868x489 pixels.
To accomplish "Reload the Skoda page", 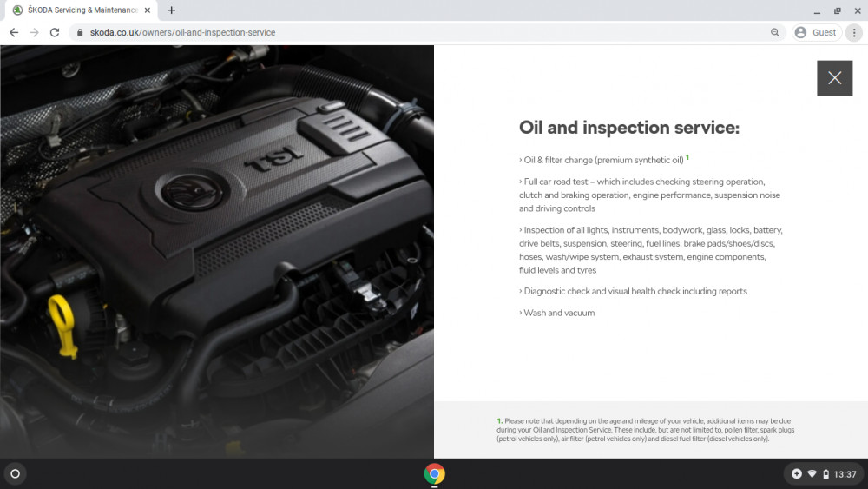I will pyautogui.click(x=54, y=33).
